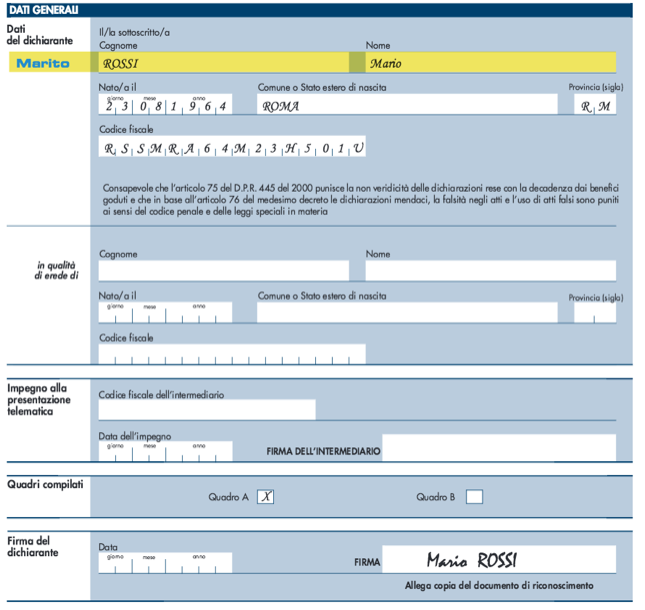Select the Data dell'impegno date field

tap(165, 452)
